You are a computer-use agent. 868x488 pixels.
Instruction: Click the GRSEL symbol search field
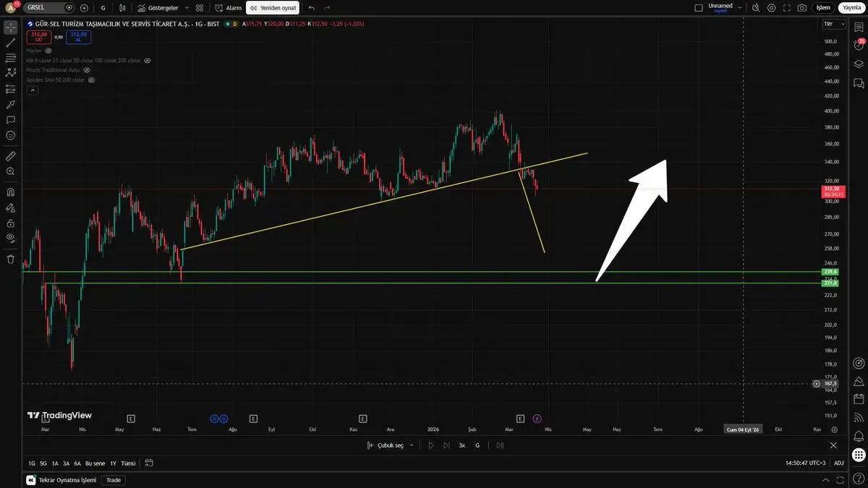click(49, 7)
